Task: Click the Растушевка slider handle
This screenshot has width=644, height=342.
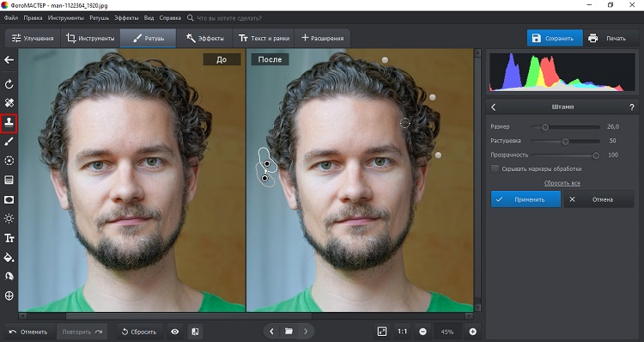Action: (x=566, y=142)
